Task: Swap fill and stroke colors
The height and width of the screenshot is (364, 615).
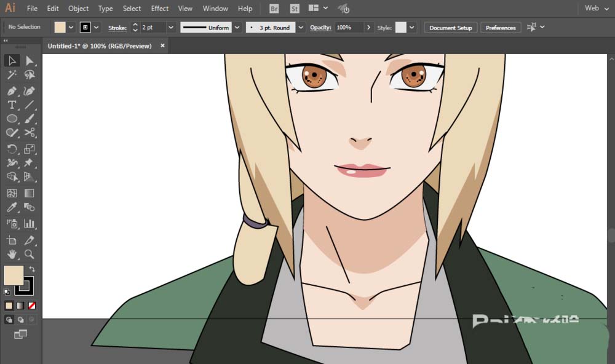Action: pyautogui.click(x=32, y=269)
